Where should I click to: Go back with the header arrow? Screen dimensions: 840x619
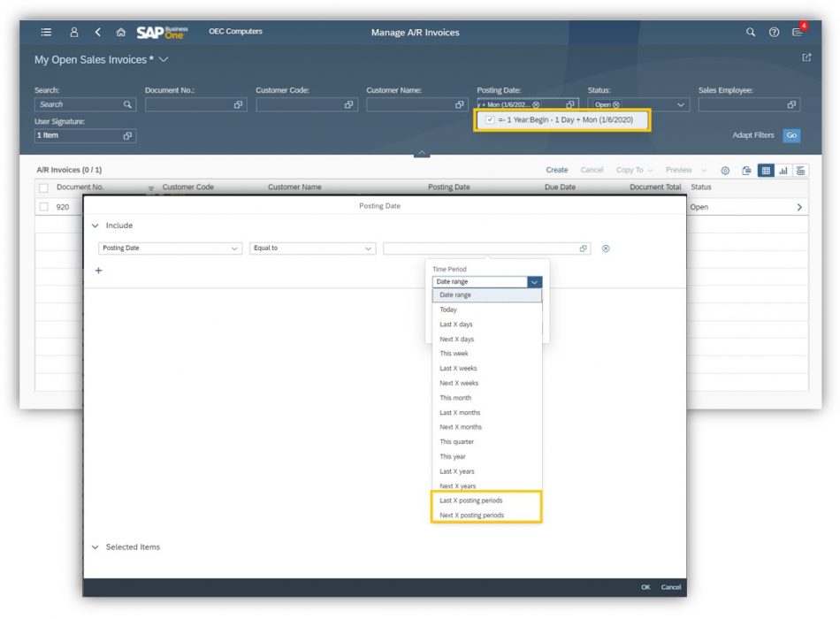tap(97, 32)
